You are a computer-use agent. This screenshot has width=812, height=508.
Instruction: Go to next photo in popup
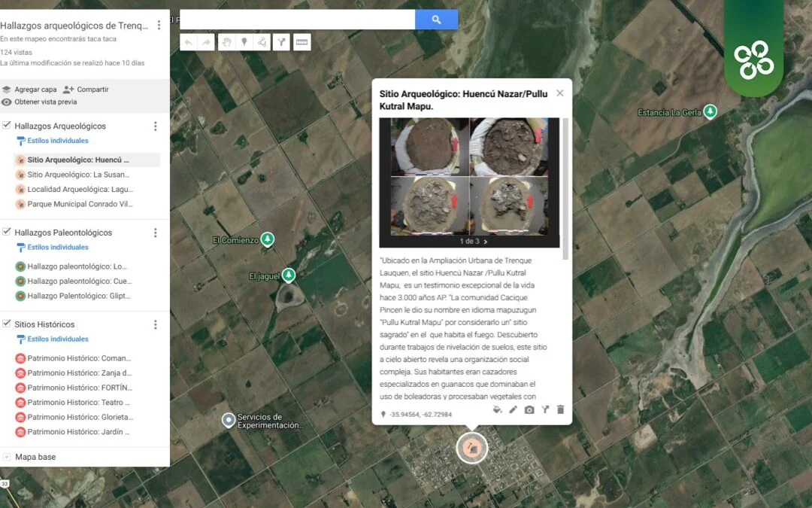(x=485, y=242)
